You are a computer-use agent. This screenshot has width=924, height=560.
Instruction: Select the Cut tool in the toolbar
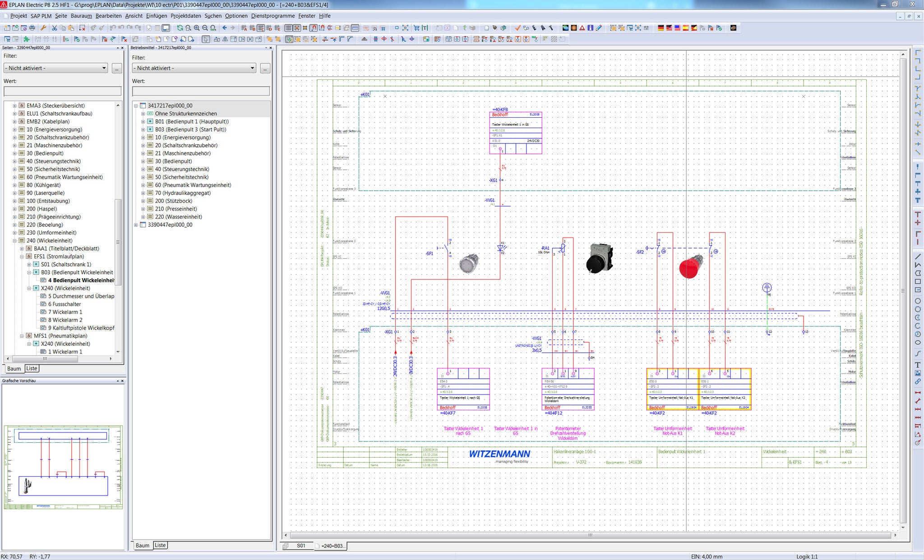(x=54, y=28)
